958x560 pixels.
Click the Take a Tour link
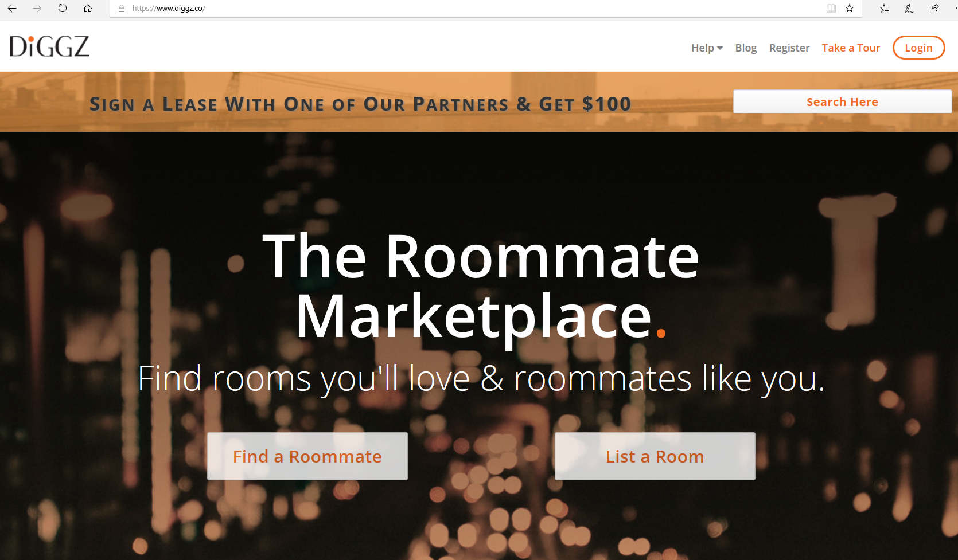(851, 48)
